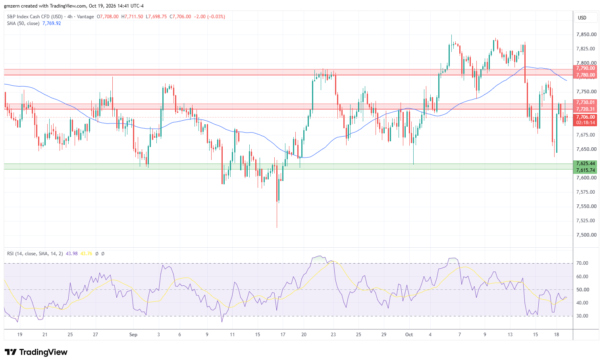Image resolution: width=603 pixels, height=364 pixels.
Task: Click the open value O7,708.00
Action: 108,17
